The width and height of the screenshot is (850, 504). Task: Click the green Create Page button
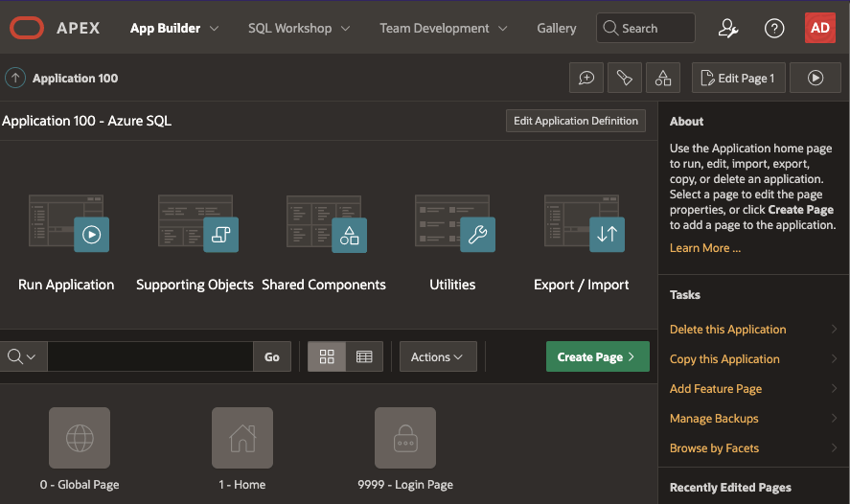(597, 356)
